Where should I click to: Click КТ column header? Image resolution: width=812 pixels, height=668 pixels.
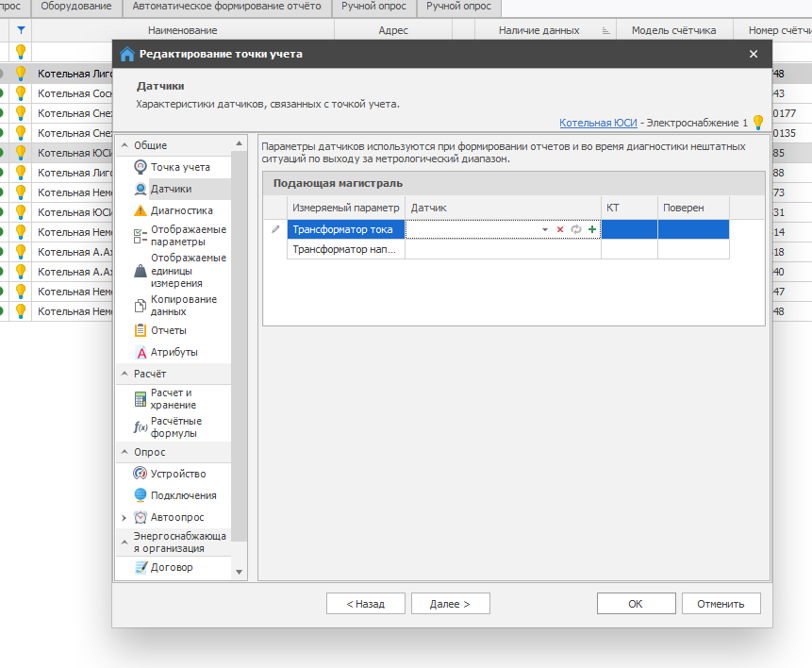[629, 208]
